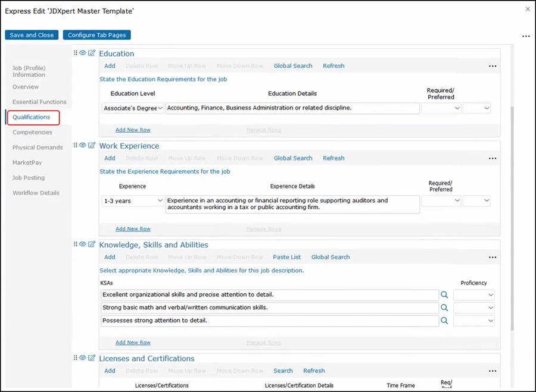The height and width of the screenshot is (392, 536).
Task: Click the drag handle icon for Knowledge, Skills and Abilities
Action: [x=76, y=244]
